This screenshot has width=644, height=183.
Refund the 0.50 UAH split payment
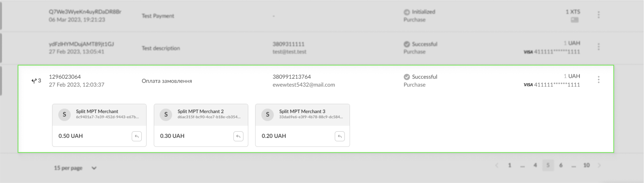[137, 136]
